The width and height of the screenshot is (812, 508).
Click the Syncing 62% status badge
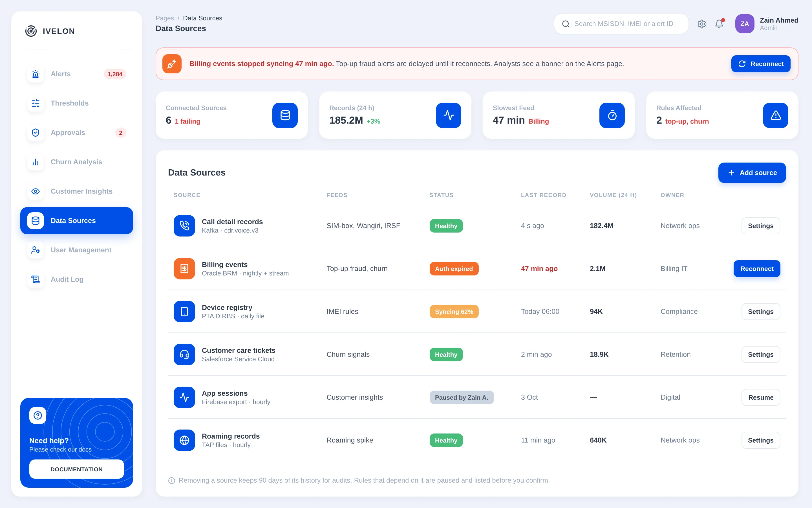[454, 312]
